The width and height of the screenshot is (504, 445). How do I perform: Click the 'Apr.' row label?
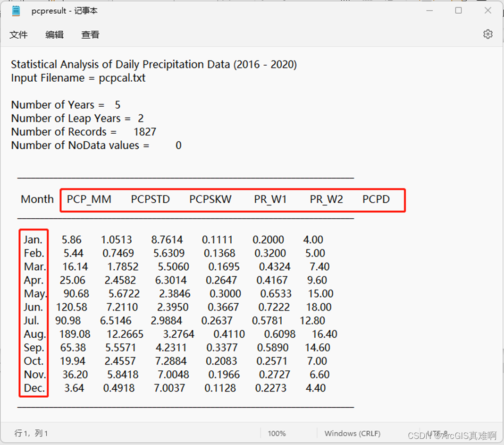(34, 280)
